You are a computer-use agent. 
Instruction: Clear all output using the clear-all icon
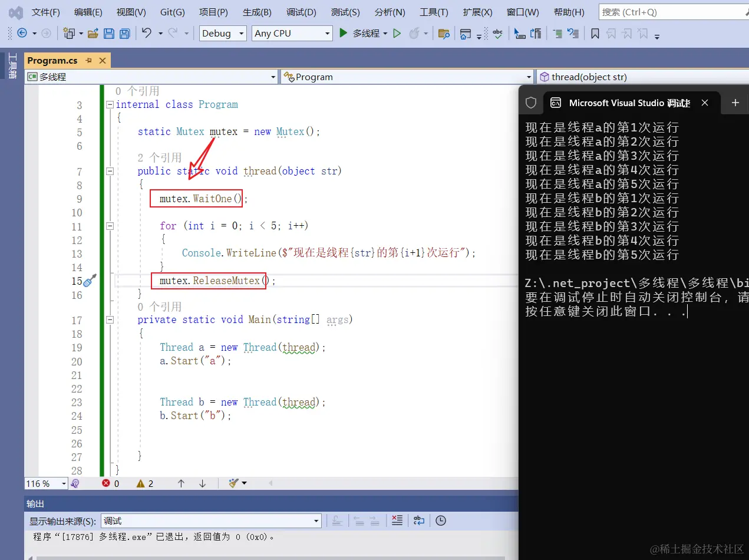coord(397,521)
